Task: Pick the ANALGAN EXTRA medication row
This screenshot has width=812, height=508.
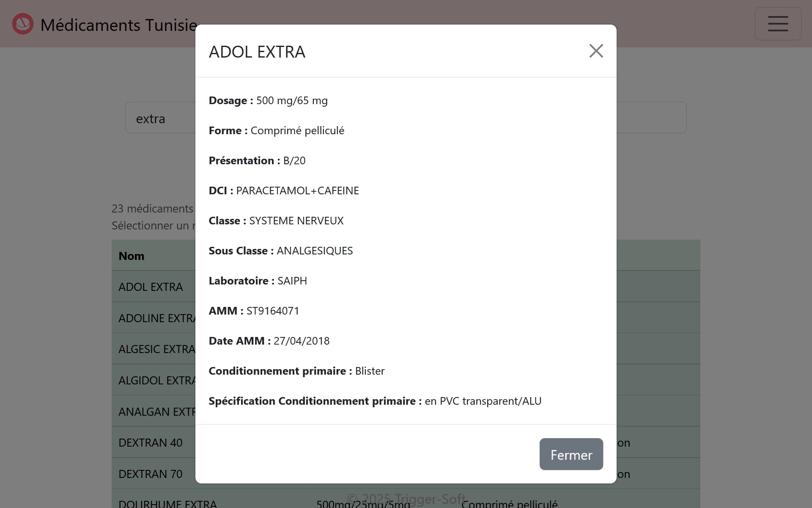Action: coord(156,411)
